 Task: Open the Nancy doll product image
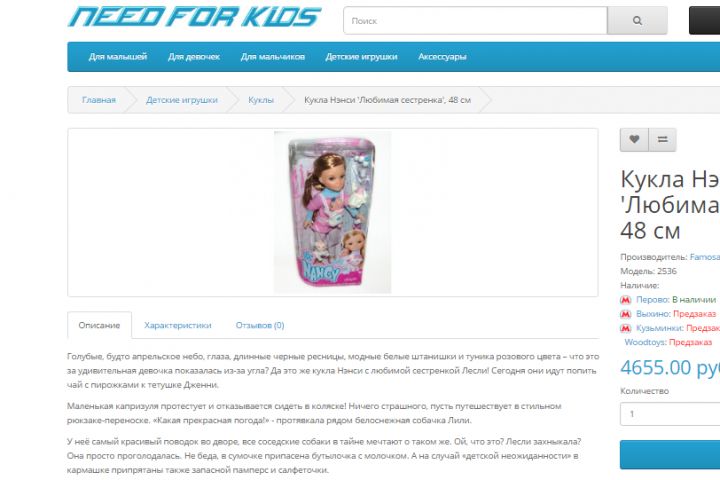tap(332, 212)
